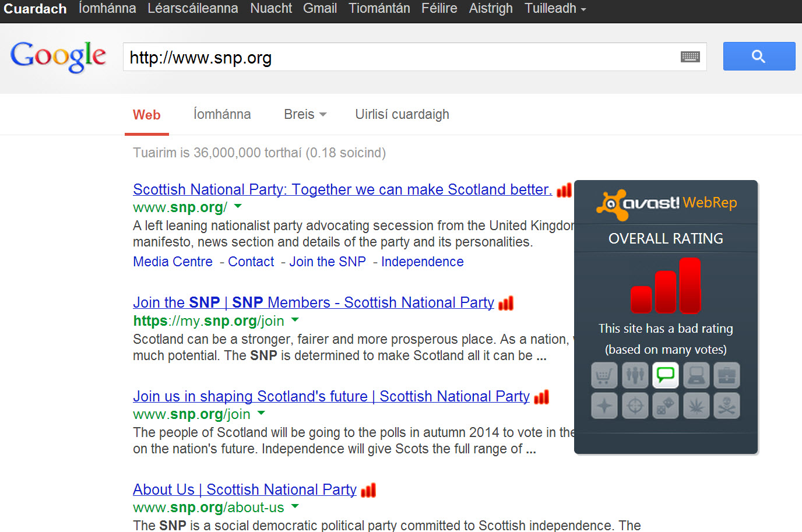
Task: Open the Media Centre sitelink
Action: coord(173,262)
